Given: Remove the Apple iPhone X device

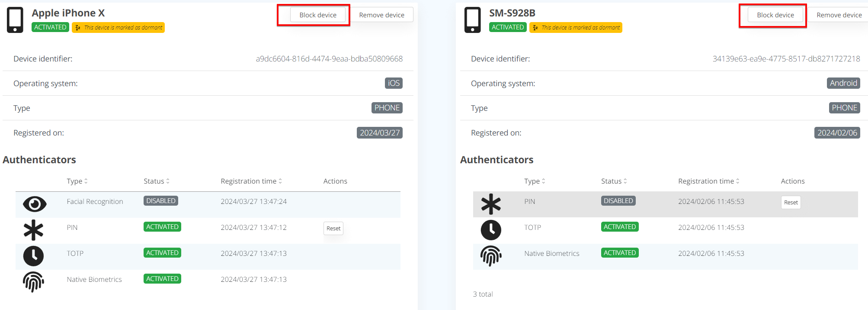Looking at the screenshot, I should point(381,15).
